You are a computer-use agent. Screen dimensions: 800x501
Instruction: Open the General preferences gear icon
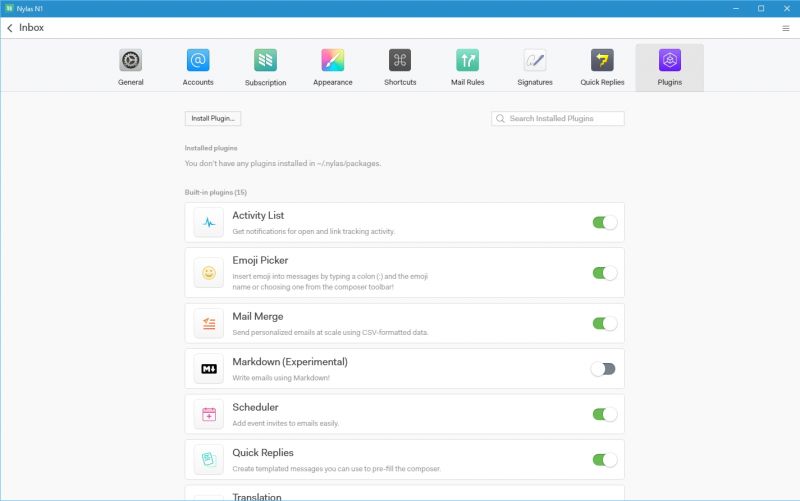(131, 60)
